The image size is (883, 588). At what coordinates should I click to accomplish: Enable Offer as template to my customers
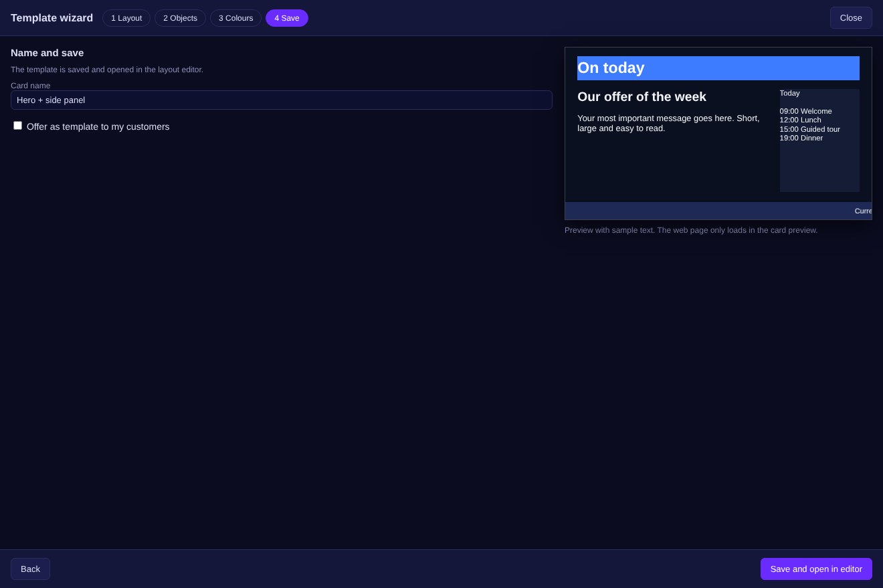(x=18, y=126)
